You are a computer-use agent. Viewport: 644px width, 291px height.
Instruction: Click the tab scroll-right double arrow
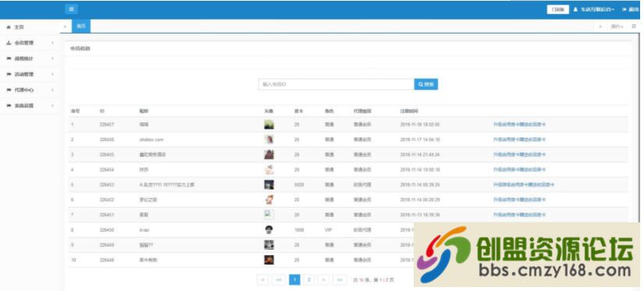point(600,27)
